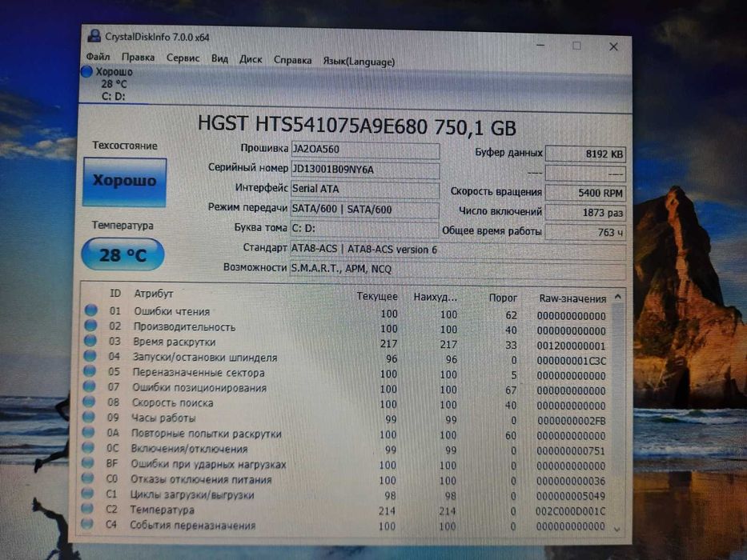Viewport: 747px width, 560px height.
Task: Click the Стандарт field ATA8-ACS
Action: point(458,250)
